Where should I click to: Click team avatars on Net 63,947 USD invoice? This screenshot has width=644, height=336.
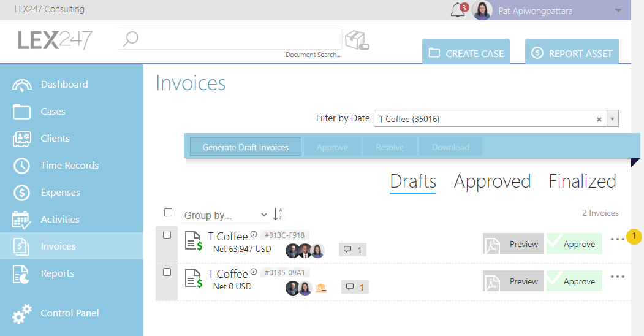tap(305, 251)
